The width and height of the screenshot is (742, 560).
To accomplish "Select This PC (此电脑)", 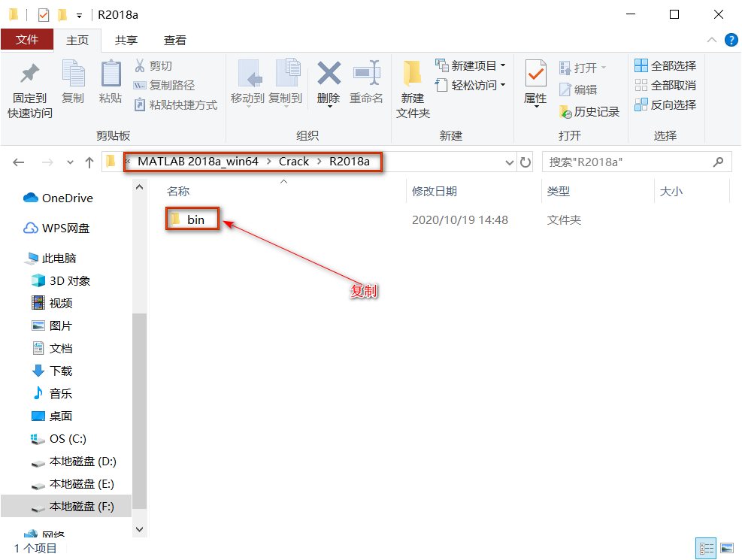I will (52, 259).
